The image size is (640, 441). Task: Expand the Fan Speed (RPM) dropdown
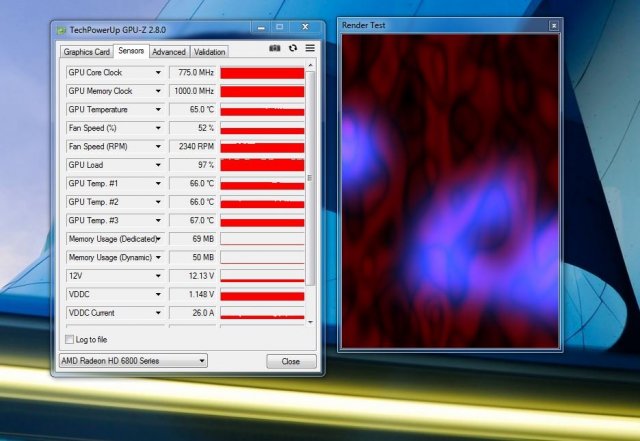tap(158, 147)
